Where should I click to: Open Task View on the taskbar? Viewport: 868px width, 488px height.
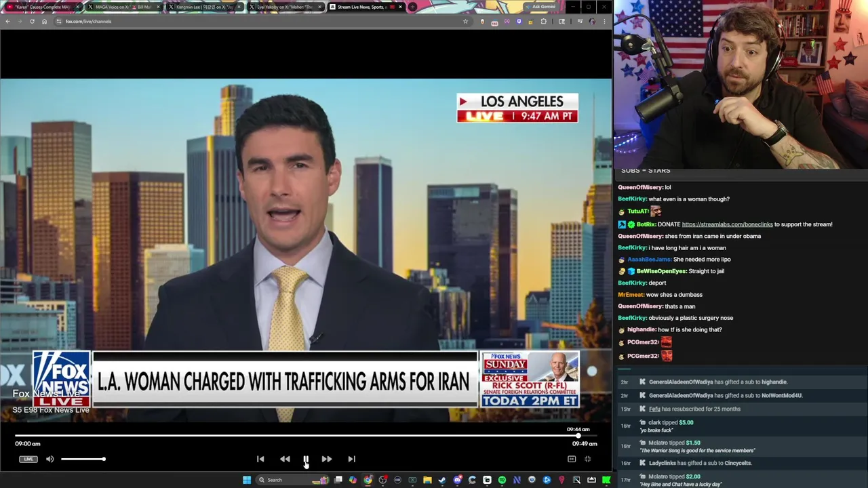338,480
